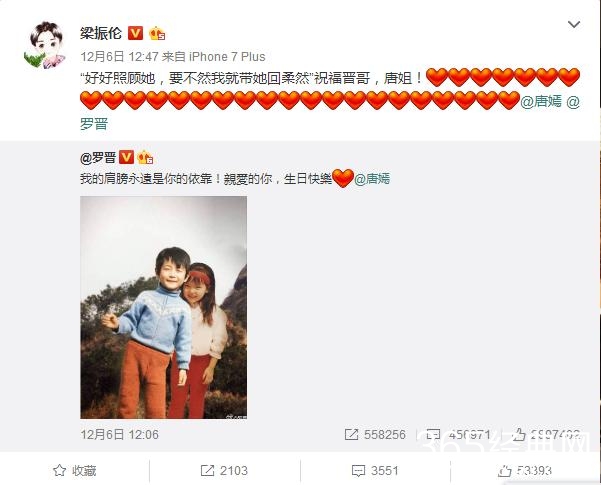
Task: Enlarge the childhood photo thumbnail
Action: (164, 307)
